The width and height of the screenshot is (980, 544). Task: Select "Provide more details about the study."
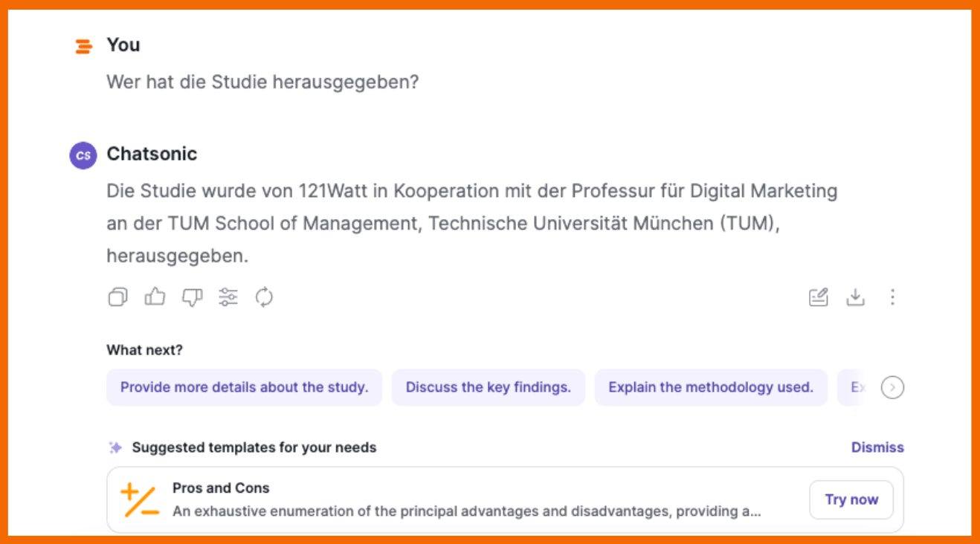pos(244,387)
